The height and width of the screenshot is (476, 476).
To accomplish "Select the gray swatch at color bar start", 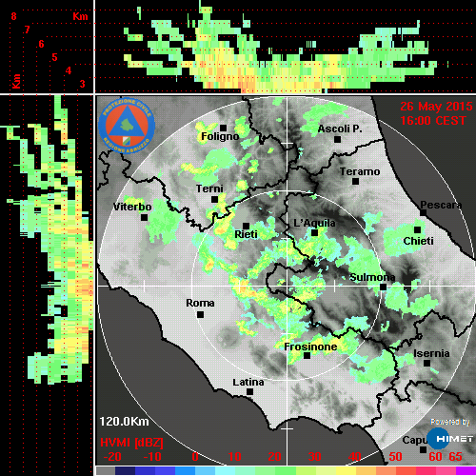I will point(106,471).
